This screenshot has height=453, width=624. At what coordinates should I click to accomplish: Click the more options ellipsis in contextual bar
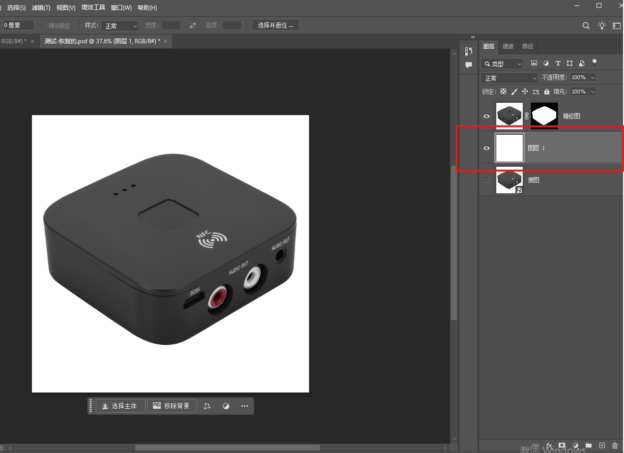(x=245, y=406)
